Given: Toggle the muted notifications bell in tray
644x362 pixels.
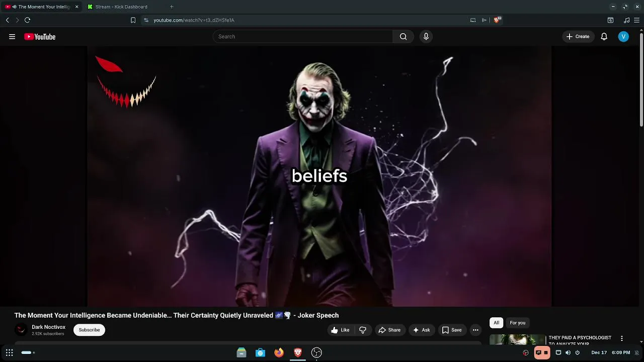Looking at the screenshot, I should click(x=636, y=352).
